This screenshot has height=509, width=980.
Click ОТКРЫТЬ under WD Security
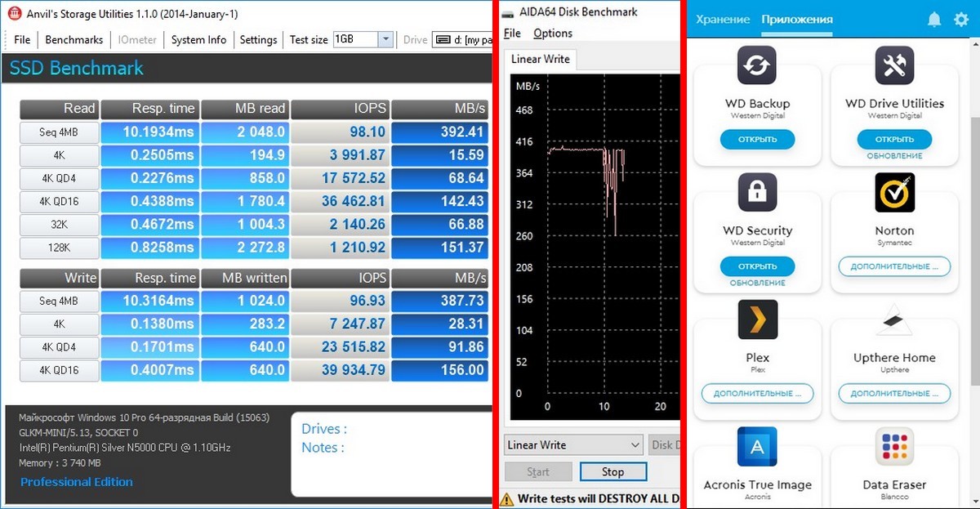coord(757,266)
